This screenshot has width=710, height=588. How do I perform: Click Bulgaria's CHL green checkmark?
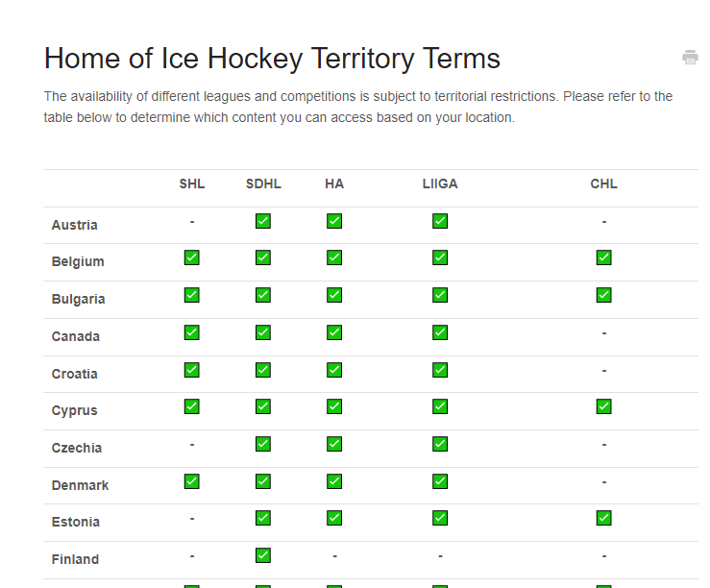coord(603,295)
